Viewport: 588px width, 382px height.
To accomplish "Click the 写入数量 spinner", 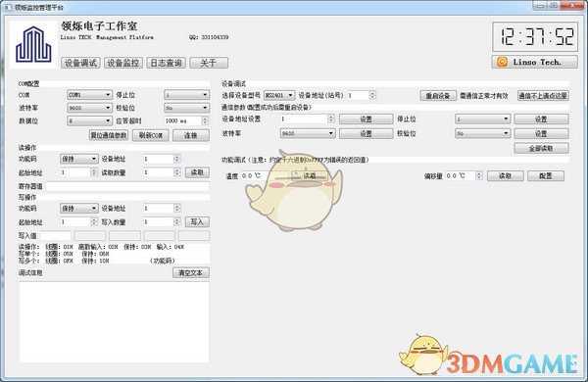I will (x=162, y=222).
